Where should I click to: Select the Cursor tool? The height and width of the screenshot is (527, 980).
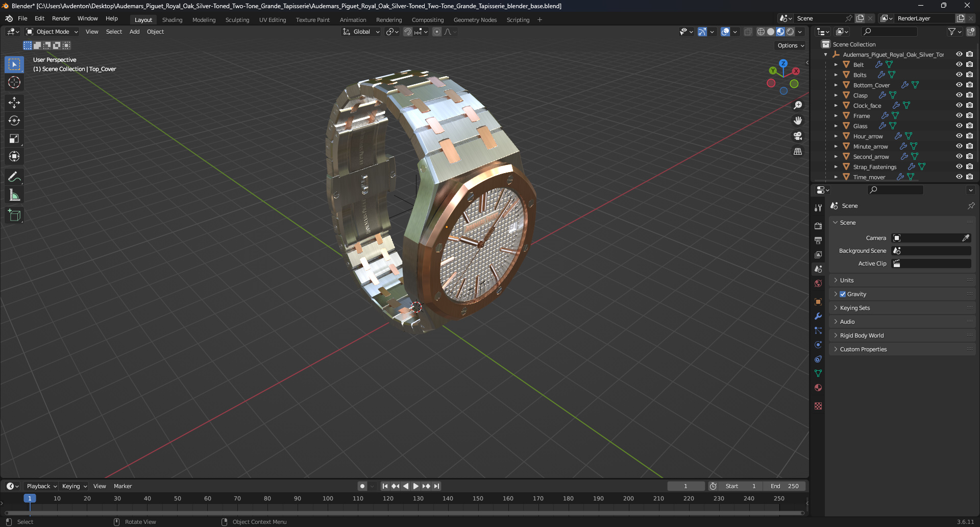pos(14,82)
